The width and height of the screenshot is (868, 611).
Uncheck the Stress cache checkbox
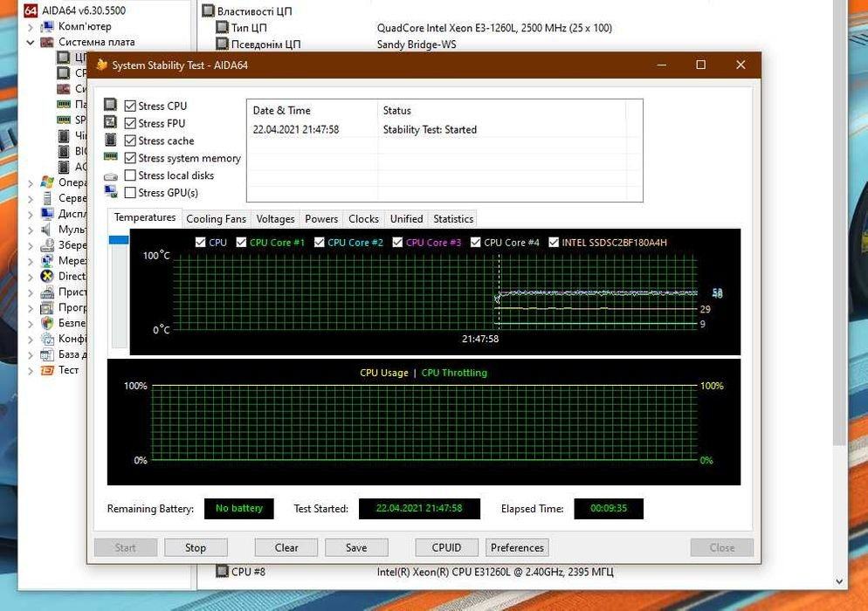click(130, 141)
